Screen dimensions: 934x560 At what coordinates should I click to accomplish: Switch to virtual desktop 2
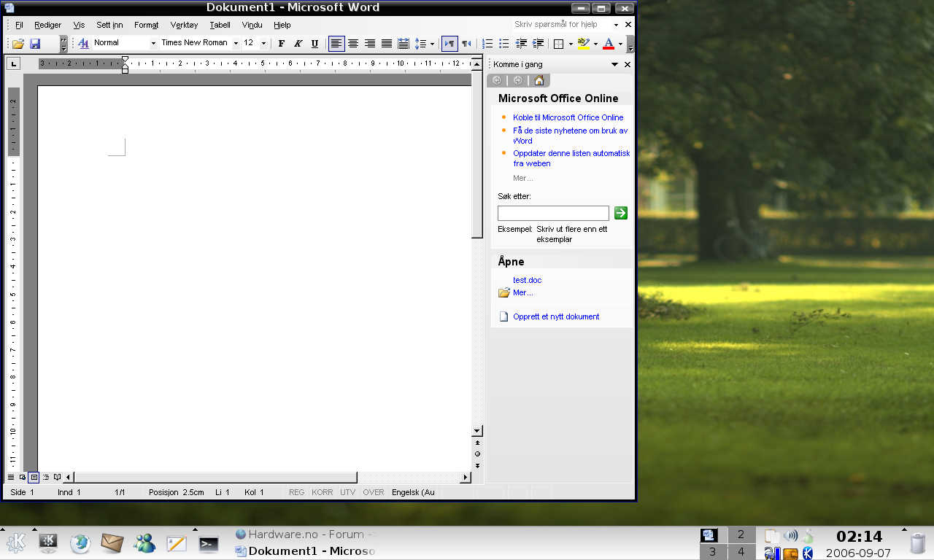741,534
